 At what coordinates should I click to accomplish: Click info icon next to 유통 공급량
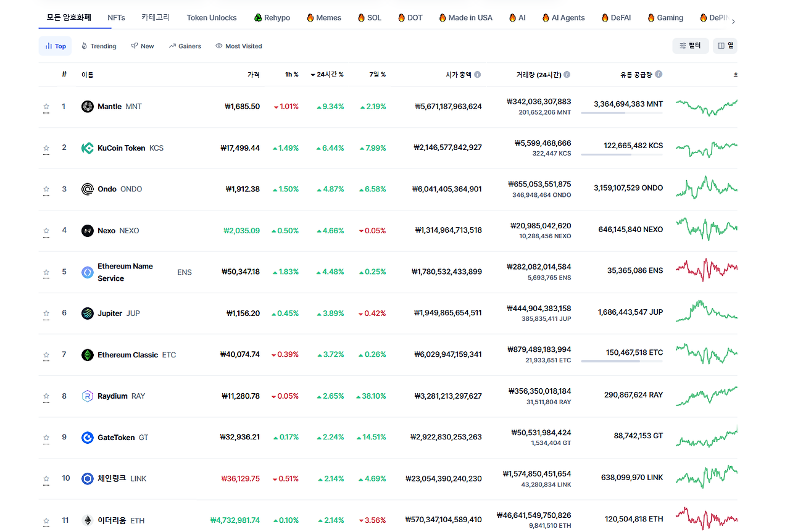659,74
